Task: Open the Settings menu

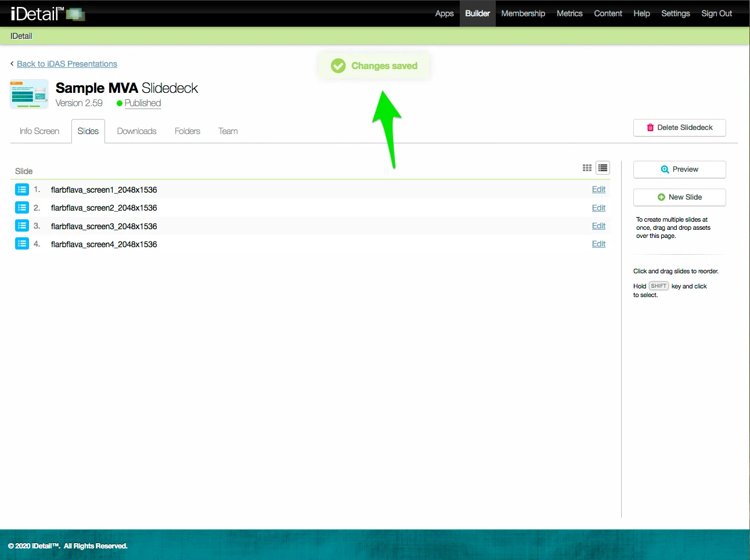Action: 676,13
